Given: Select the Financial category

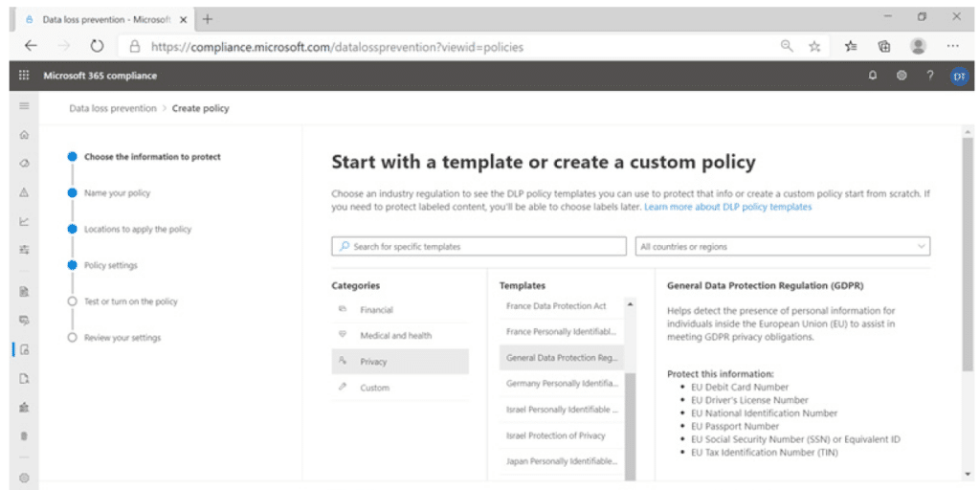Looking at the screenshot, I should tap(400, 310).
